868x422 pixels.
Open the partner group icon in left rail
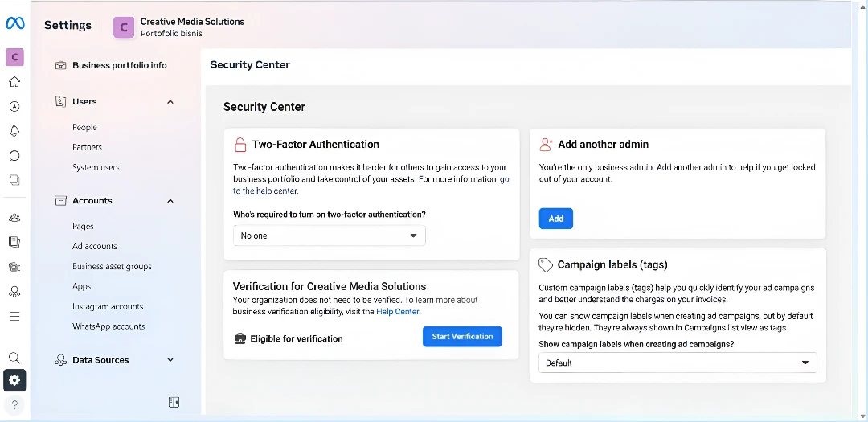pos(14,291)
